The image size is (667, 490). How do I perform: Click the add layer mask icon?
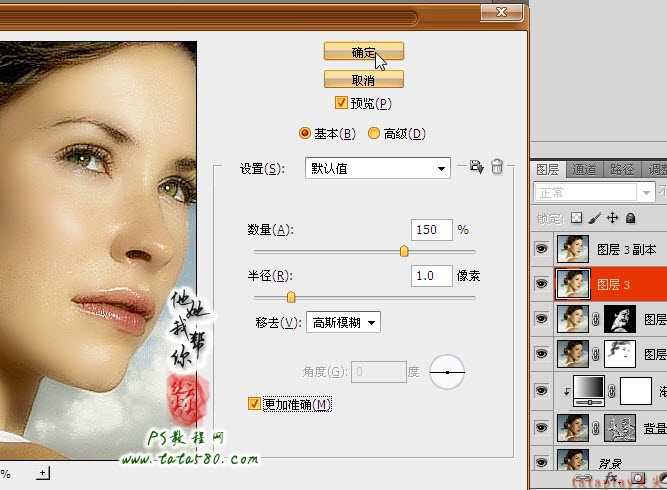click(637, 478)
